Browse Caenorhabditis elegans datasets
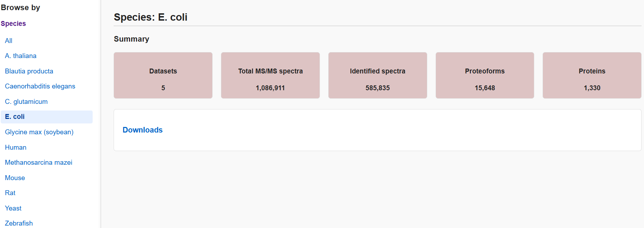644x228 pixels. click(40, 86)
